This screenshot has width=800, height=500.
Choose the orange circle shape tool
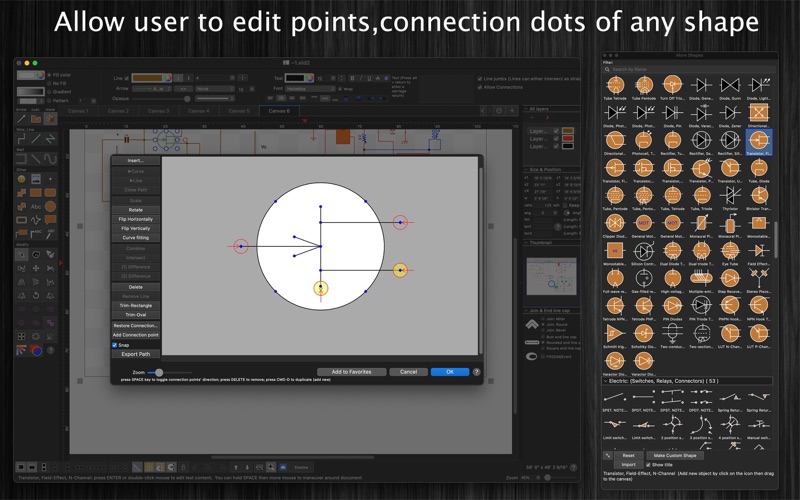(x=50, y=207)
